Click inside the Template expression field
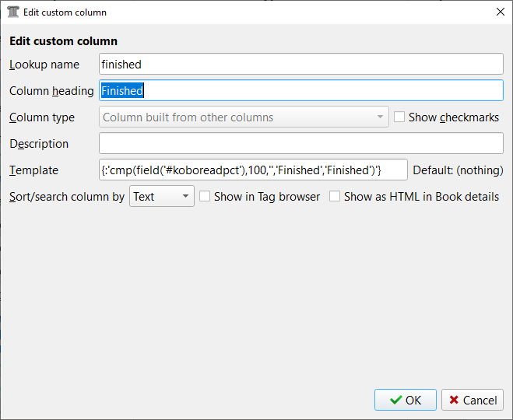 [253, 170]
